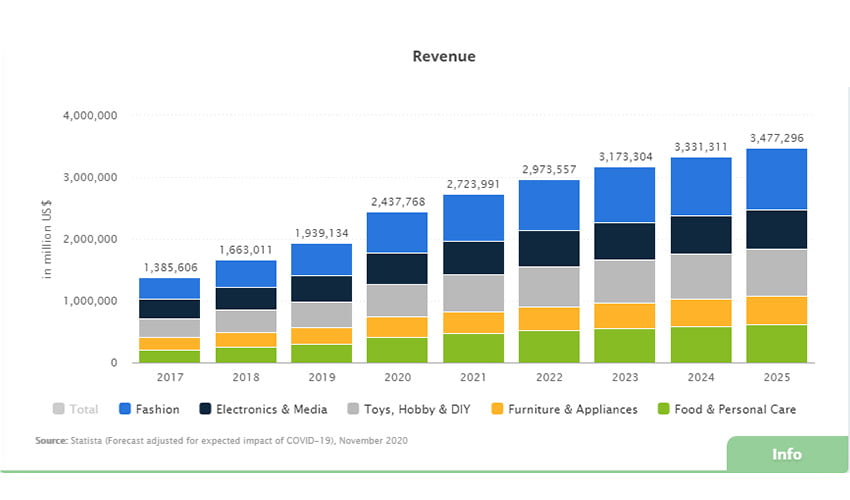Select Furniture & Appliances segment of 2022 bar
Image resolution: width=850 pixels, height=500 pixels.
pos(549,319)
